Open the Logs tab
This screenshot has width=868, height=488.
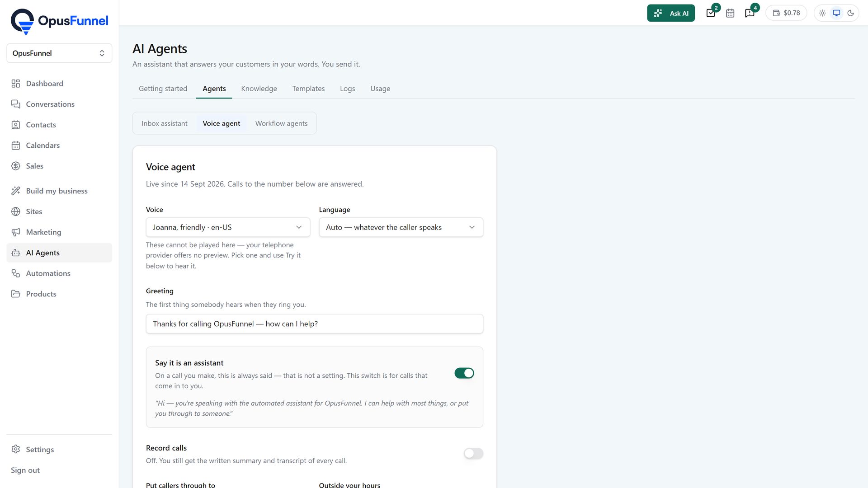pos(348,89)
